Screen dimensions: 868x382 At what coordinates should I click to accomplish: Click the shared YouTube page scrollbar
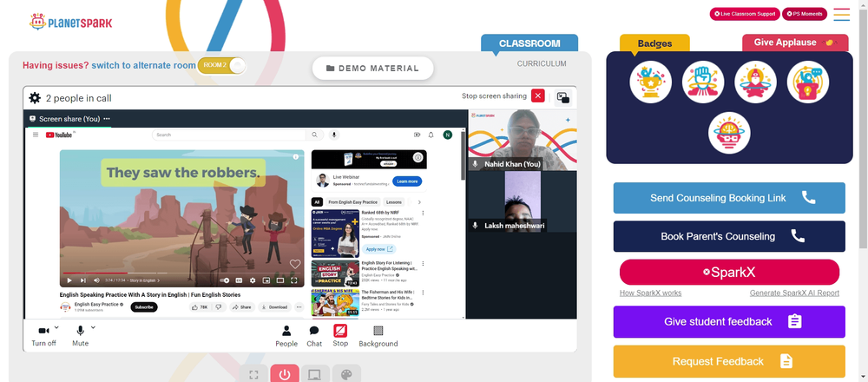(x=464, y=156)
